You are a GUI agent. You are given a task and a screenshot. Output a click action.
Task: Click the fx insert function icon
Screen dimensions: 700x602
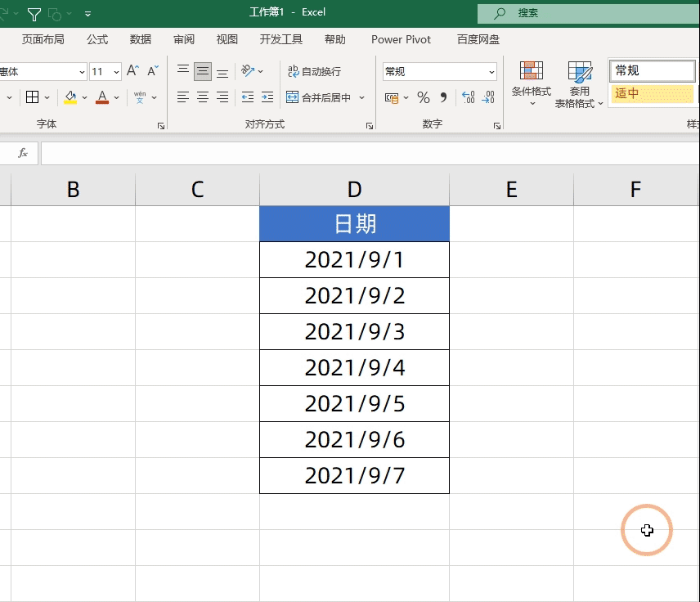tap(23, 153)
